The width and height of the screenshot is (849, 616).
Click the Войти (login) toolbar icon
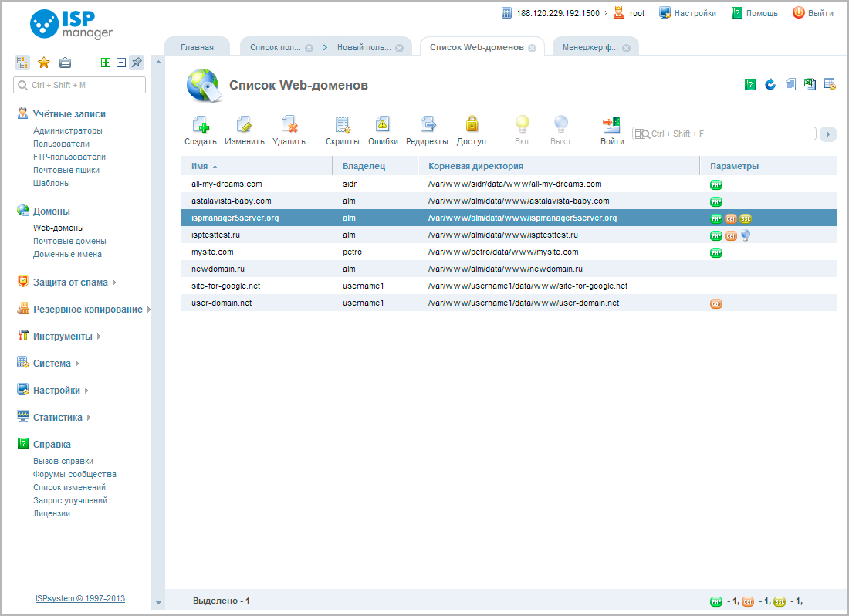tap(612, 124)
